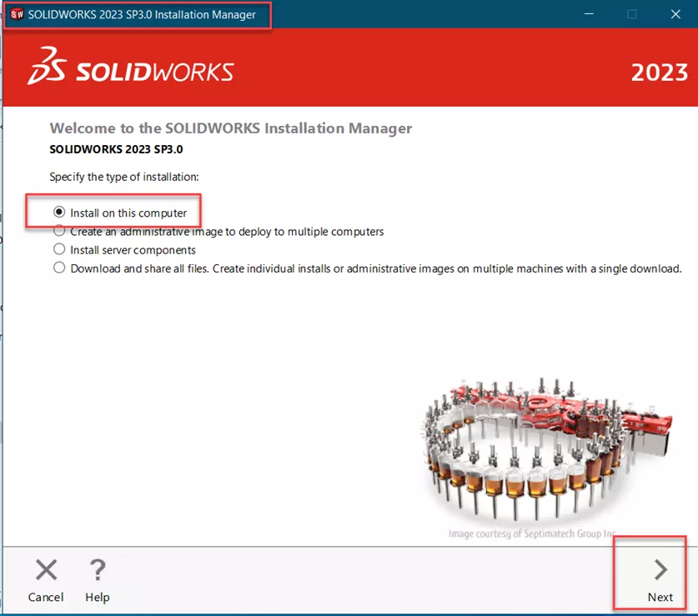Click the SW icon in title bar
The height and width of the screenshot is (616, 698).
[17, 14]
